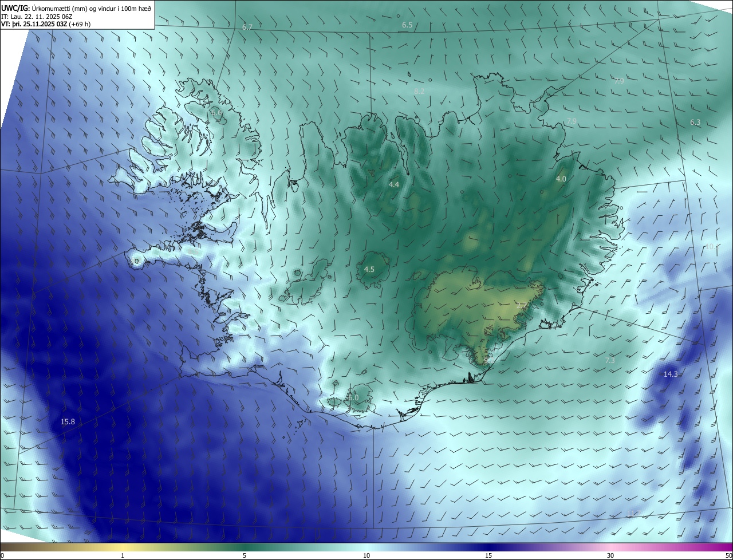Click the 15.8 precipitation value label
The image size is (733, 560).
[68, 422]
